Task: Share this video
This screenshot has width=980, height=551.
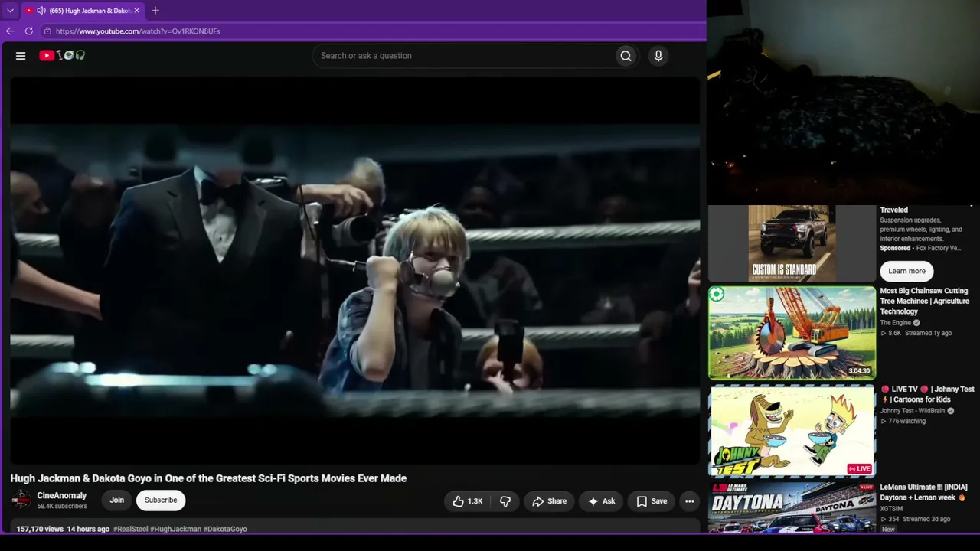Action: [x=549, y=501]
